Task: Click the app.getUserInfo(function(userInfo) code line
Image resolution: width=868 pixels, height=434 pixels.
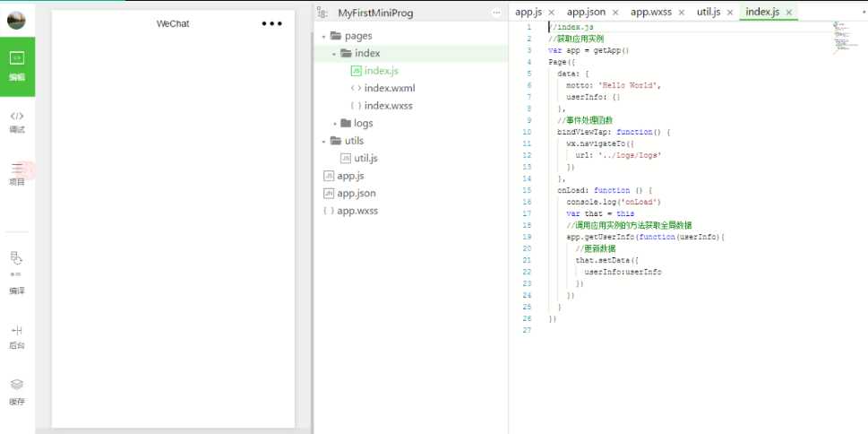Action: click(645, 237)
